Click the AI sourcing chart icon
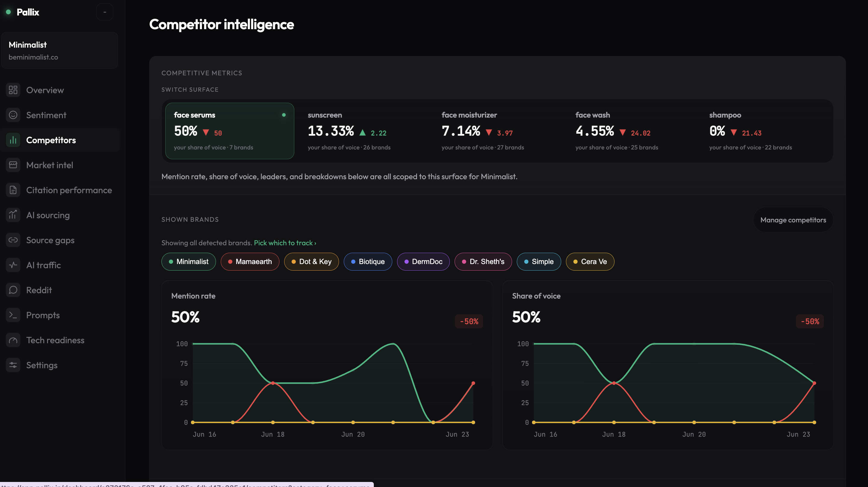Viewport: 868px width, 487px height. pyautogui.click(x=13, y=215)
